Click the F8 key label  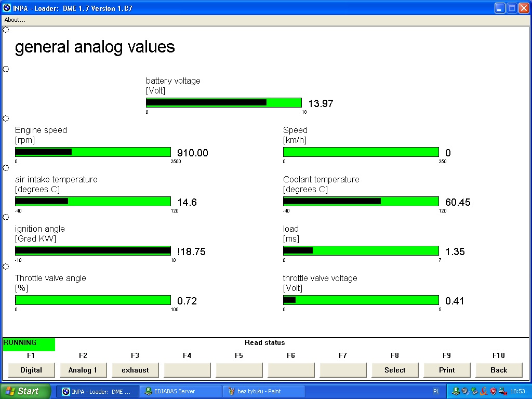tap(395, 355)
